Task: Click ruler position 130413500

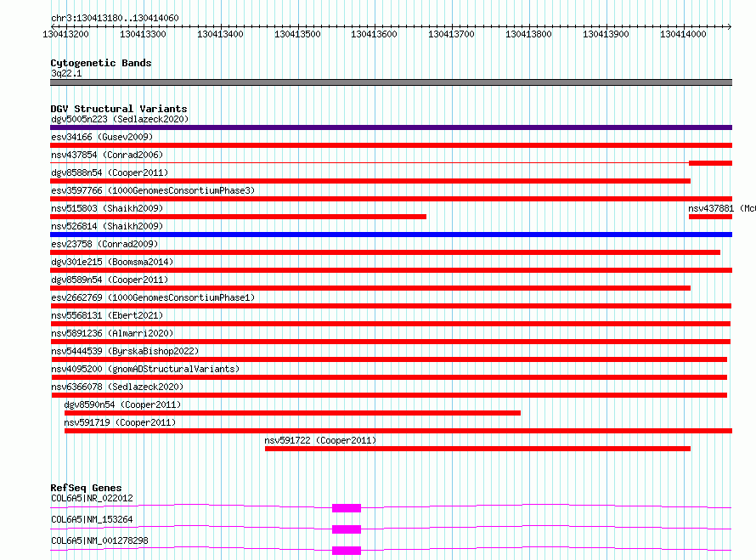Action: pos(297,34)
